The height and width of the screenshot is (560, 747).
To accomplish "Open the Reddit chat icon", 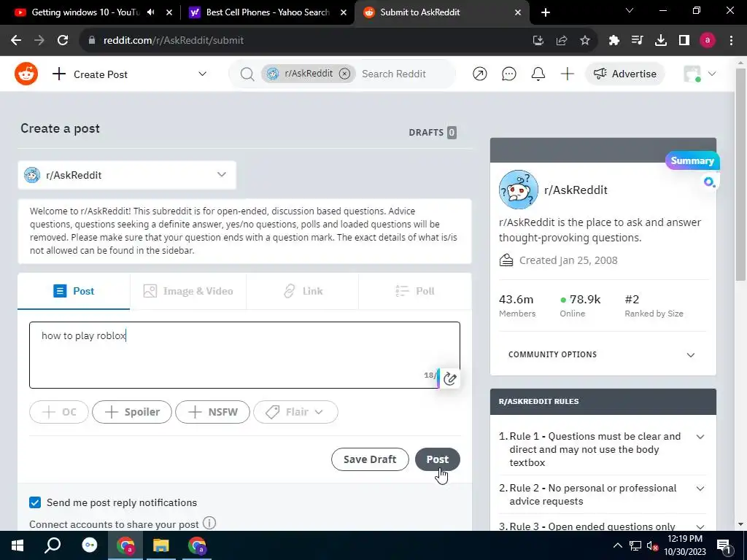I will pyautogui.click(x=508, y=74).
